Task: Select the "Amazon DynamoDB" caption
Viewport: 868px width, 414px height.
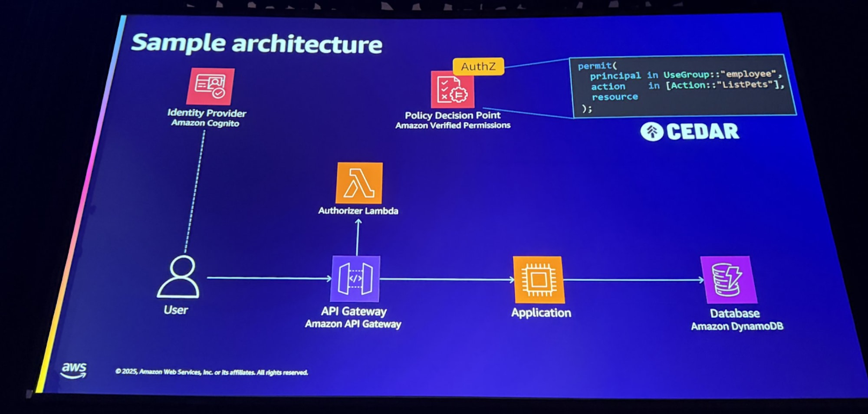Action: [x=737, y=326]
